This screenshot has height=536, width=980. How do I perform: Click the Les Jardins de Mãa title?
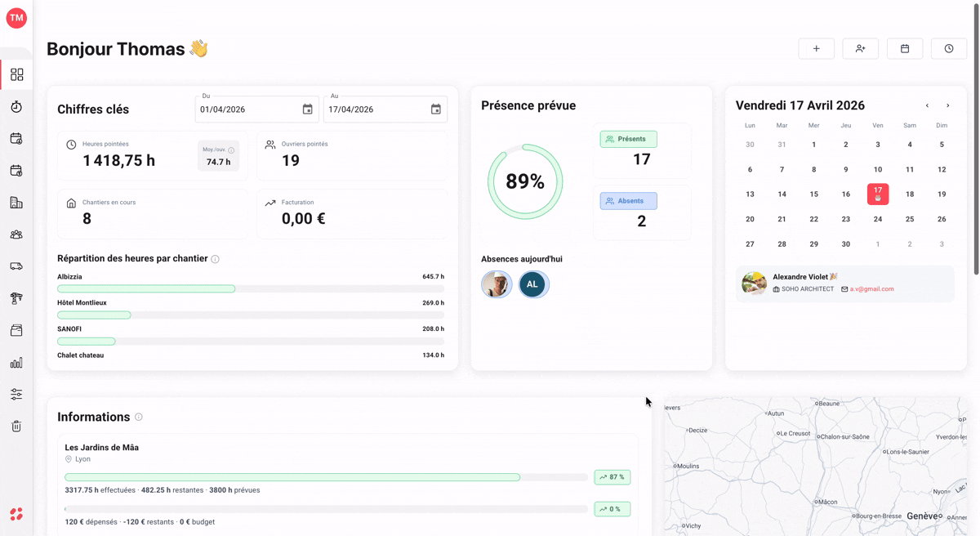102,448
